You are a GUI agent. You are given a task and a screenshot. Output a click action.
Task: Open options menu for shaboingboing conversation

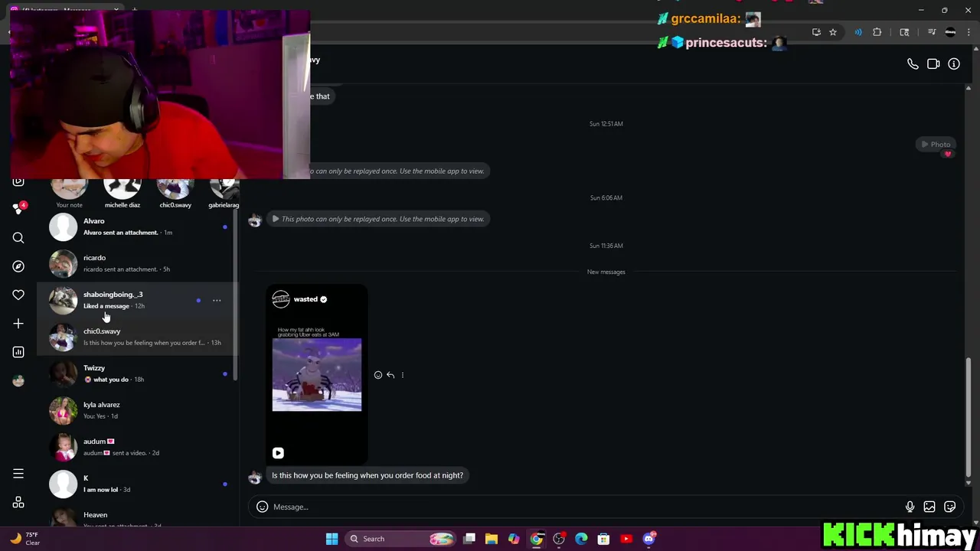point(217,300)
